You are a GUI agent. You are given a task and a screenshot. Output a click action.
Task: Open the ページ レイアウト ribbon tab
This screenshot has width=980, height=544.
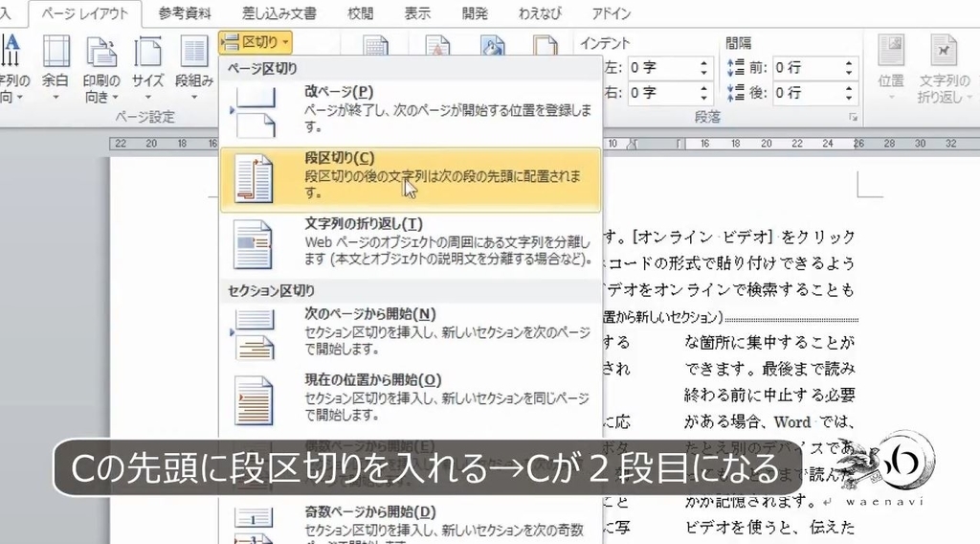(85, 13)
